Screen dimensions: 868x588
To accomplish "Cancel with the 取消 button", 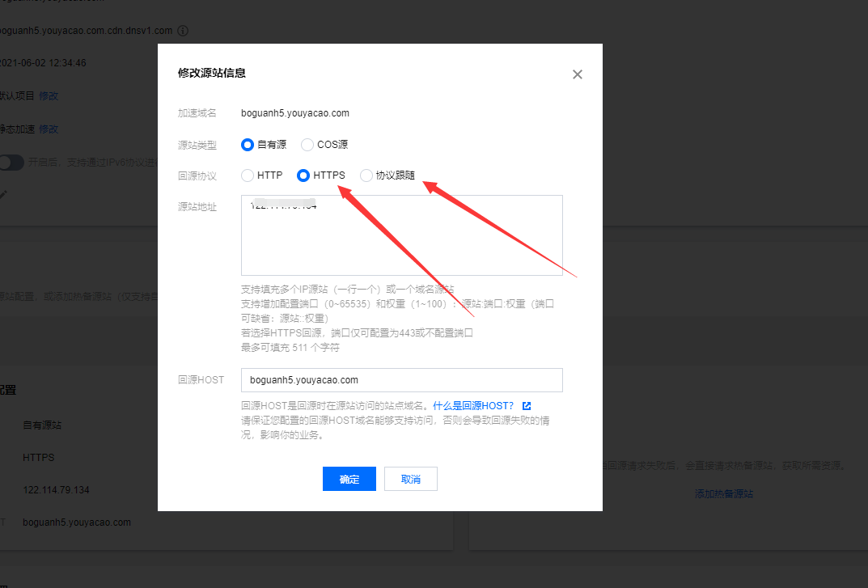I will tap(411, 479).
